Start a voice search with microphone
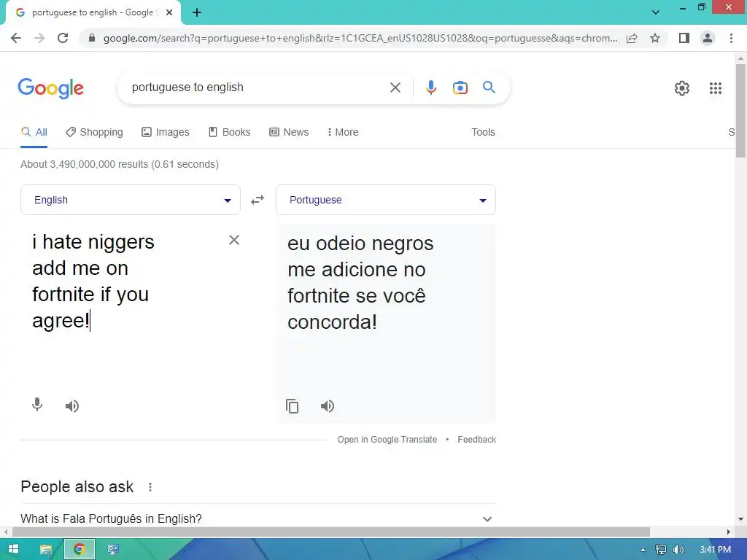This screenshot has width=747, height=560. [430, 87]
